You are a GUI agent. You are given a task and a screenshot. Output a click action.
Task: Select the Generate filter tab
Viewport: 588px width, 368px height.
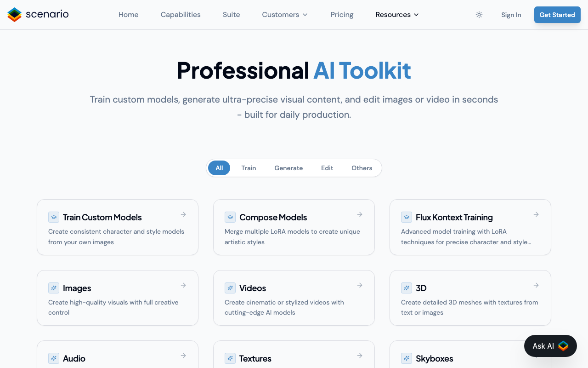[x=288, y=168]
